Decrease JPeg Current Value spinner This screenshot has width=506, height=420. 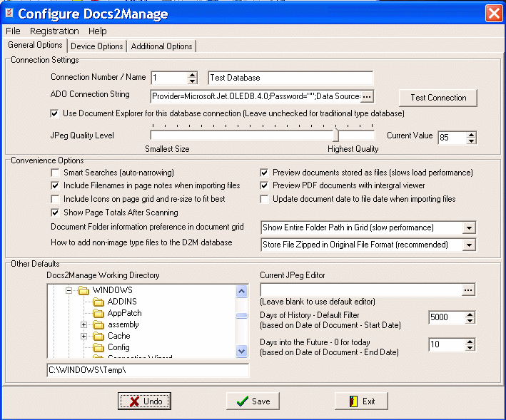[x=472, y=141]
